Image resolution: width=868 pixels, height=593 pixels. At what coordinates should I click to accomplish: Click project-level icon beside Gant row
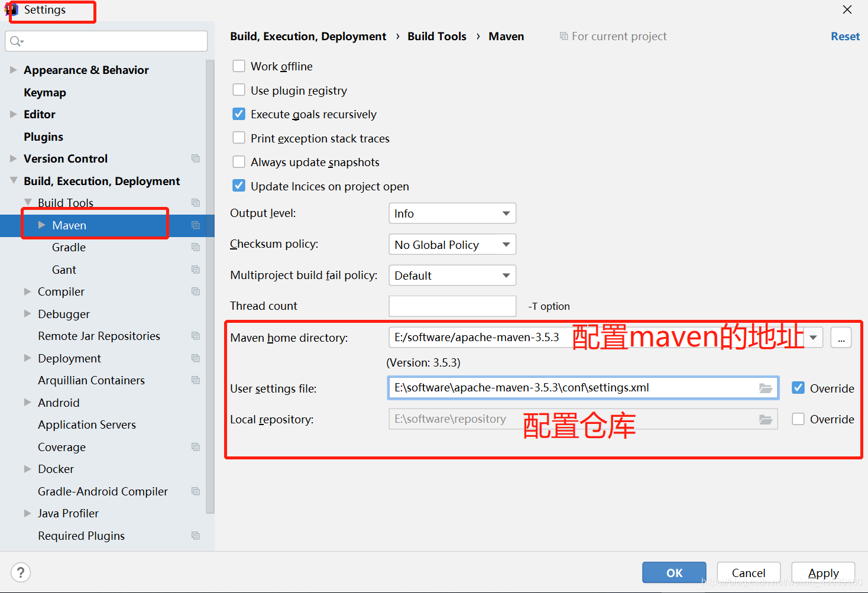coord(196,270)
